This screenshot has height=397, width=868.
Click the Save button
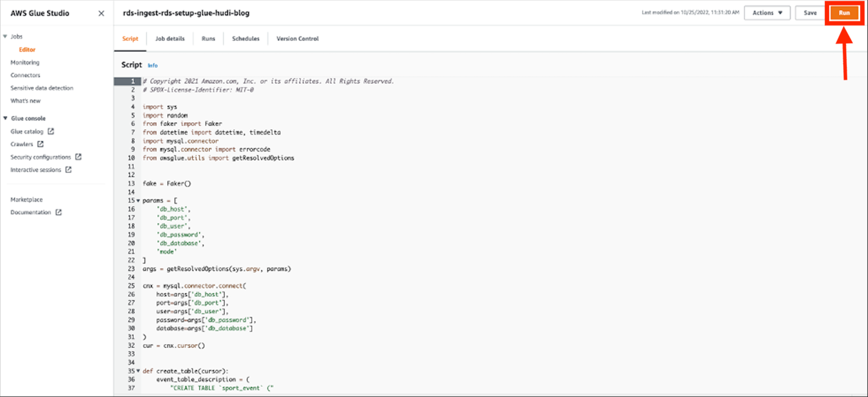click(x=810, y=13)
